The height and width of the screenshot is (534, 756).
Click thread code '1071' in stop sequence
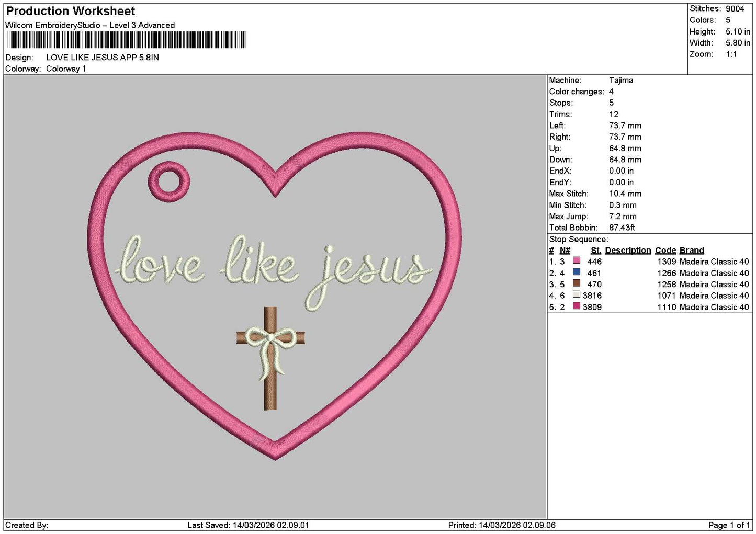click(667, 296)
